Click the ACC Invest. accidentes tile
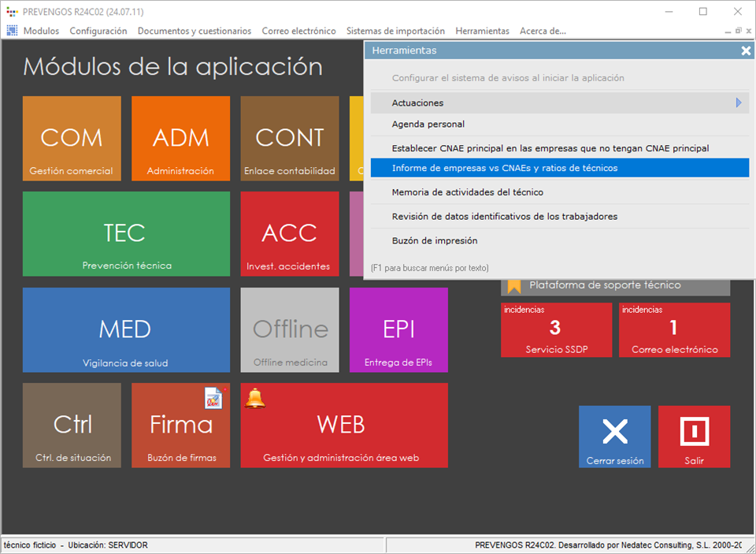 tap(289, 234)
